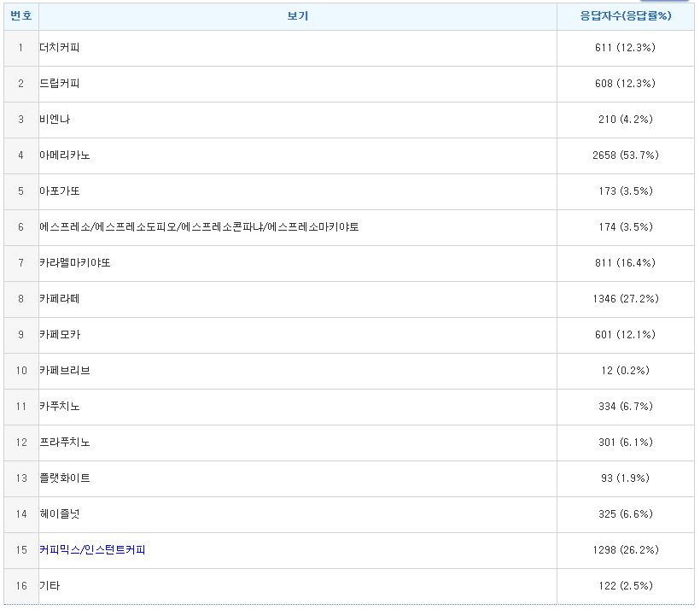700x610 pixels.
Task: Select the 아포가또 row label
Action: click(x=60, y=191)
